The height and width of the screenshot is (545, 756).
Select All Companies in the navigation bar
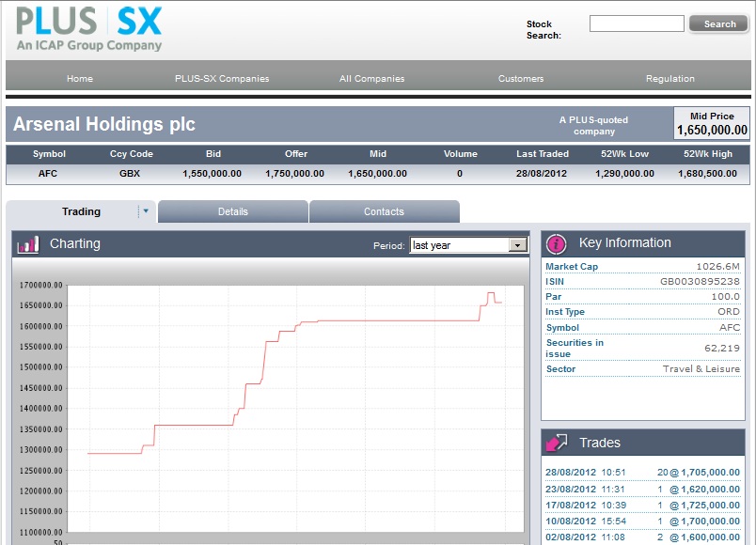point(371,79)
